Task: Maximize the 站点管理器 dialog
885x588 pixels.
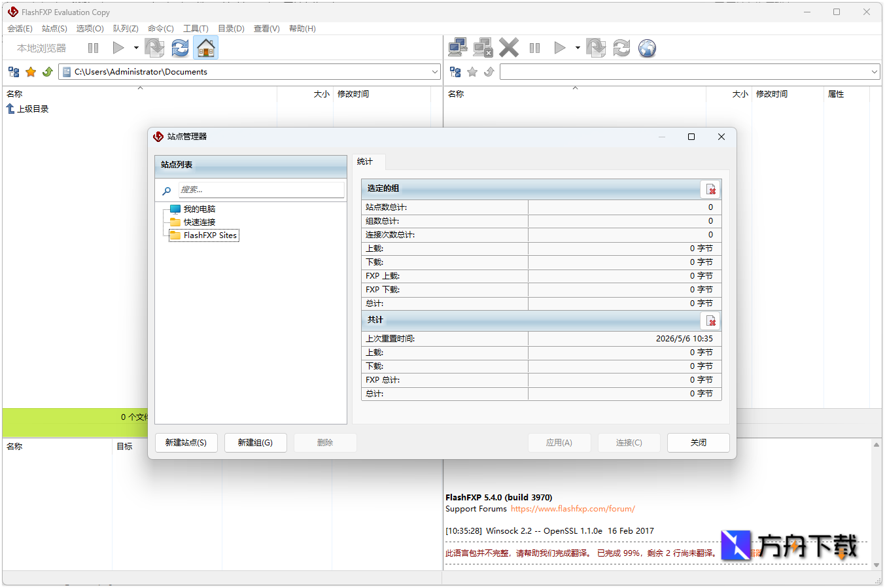Action: [x=691, y=137]
